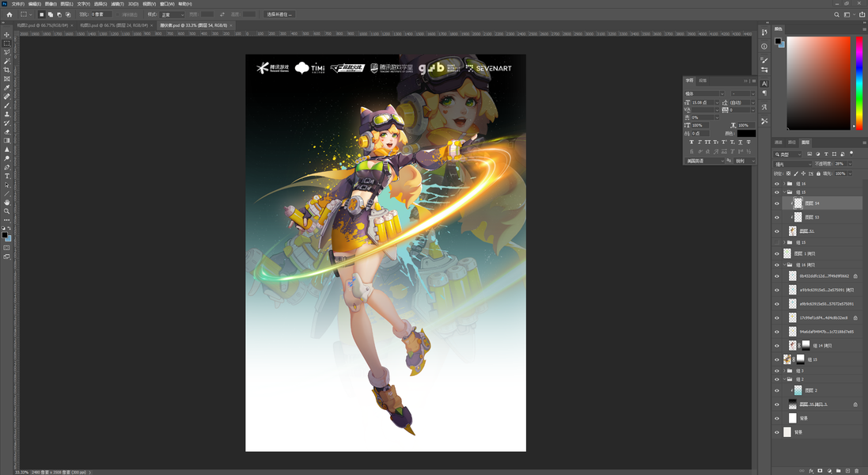Hide layer 图层 2
868x475 pixels.
(777, 390)
